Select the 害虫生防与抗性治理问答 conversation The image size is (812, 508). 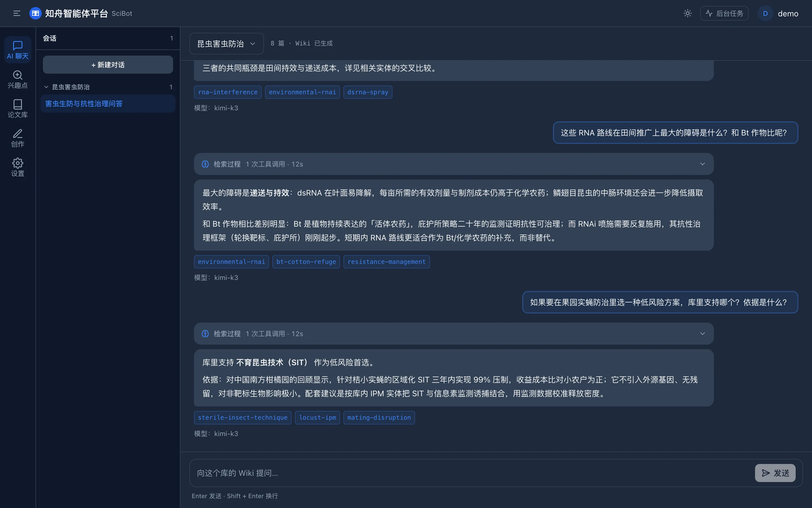(x=108, y=104)
